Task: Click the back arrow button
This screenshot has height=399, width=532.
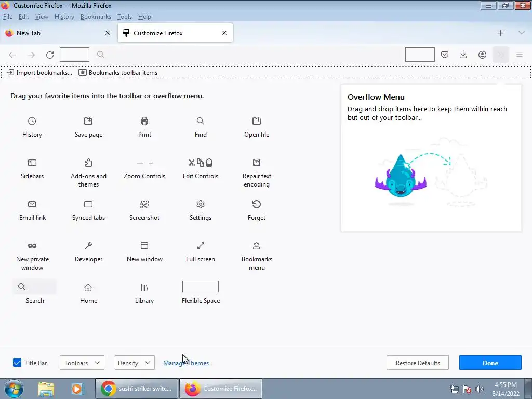Action: (12, 55)
